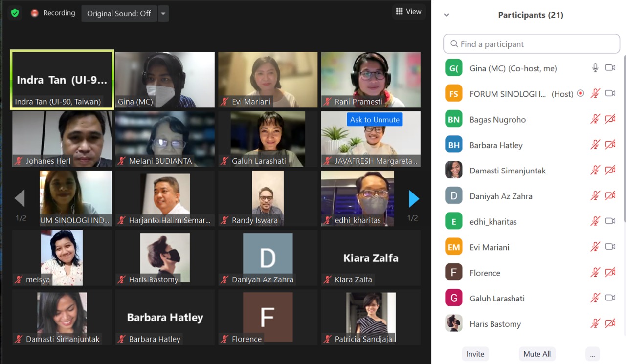Viewport: 626px width, 364px height.
Task: Open the View layout menu
Action: [408, 12]
